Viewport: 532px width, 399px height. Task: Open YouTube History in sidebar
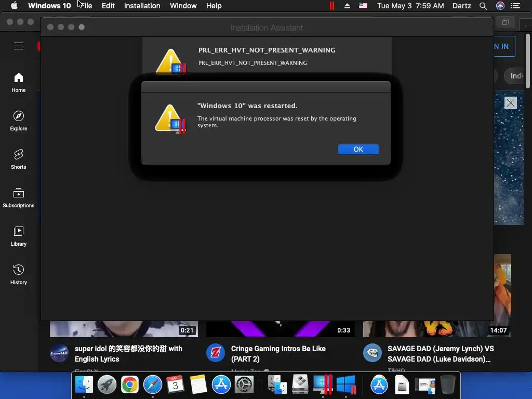click(x=19, y=274)
